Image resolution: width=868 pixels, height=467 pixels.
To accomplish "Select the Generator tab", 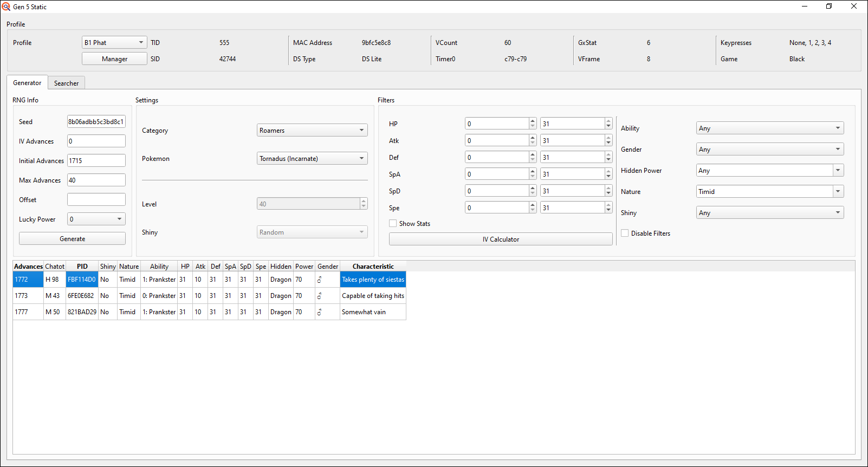I will 27,82.
